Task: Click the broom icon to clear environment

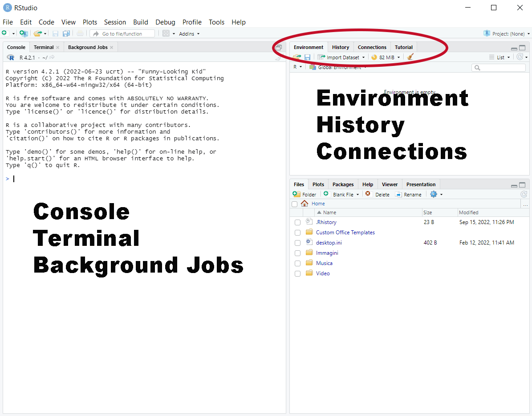Action: tap(410, 57)
